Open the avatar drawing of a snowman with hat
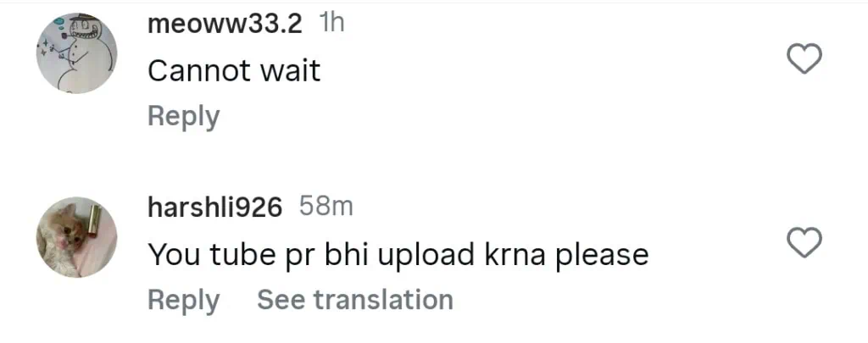Screen dimensions: 868x343 pos(77,53)
